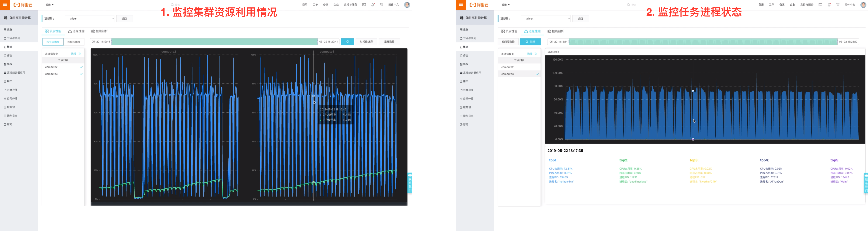Expand job selection via 选择 in right console
Viewport: 868px width, 231px height.
click(532, 54)
